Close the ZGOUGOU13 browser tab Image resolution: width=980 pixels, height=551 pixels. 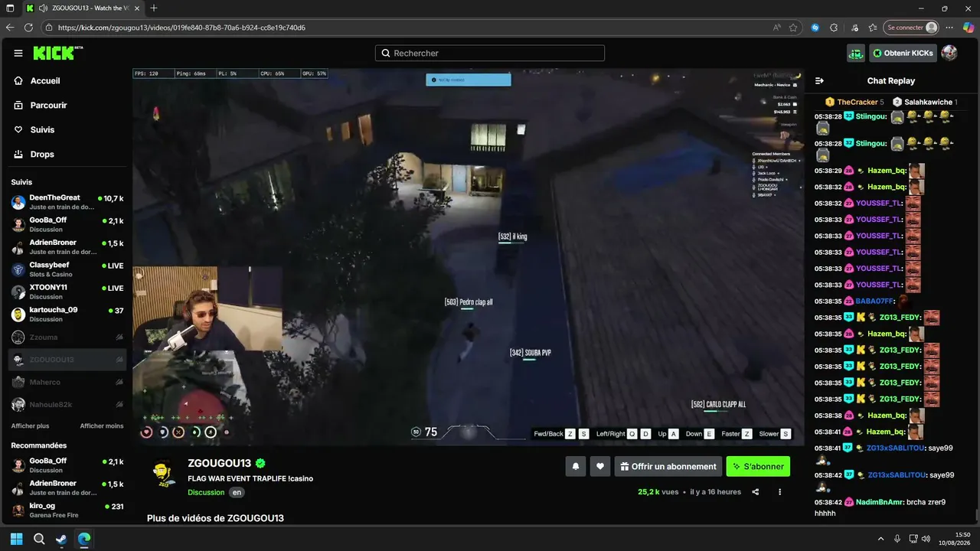[x=139, y=8]
